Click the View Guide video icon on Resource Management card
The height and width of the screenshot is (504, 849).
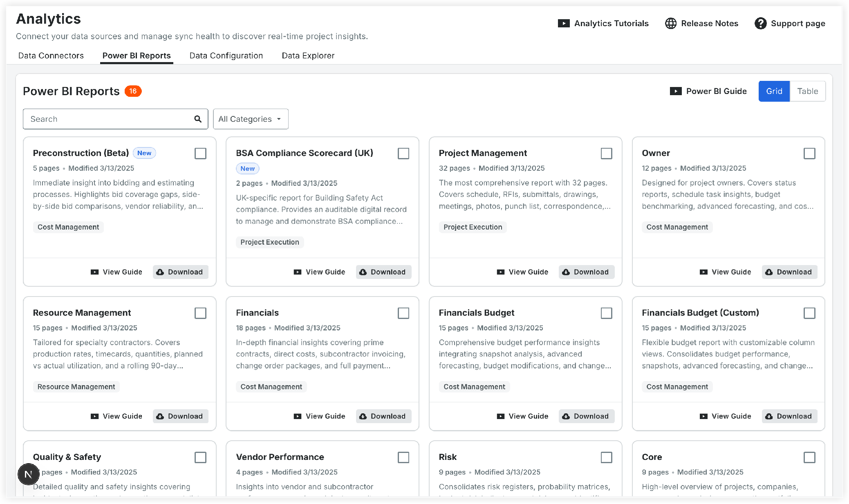point(94,416)
